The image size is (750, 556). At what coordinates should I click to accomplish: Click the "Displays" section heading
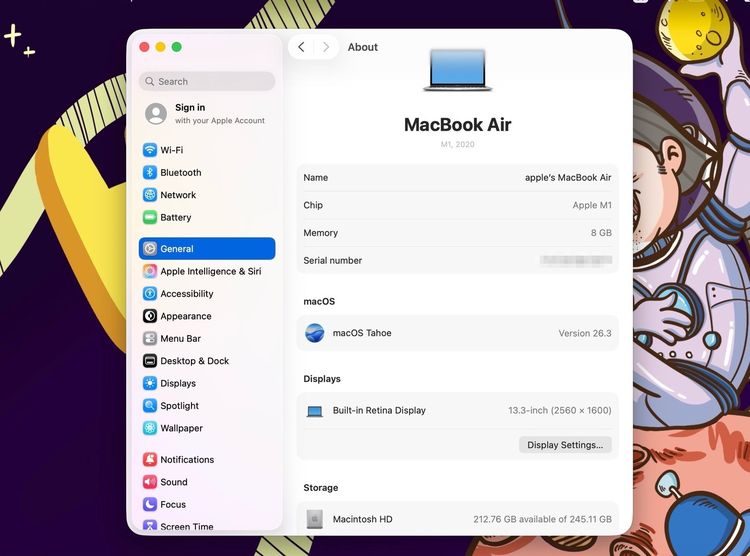[322, 379]
